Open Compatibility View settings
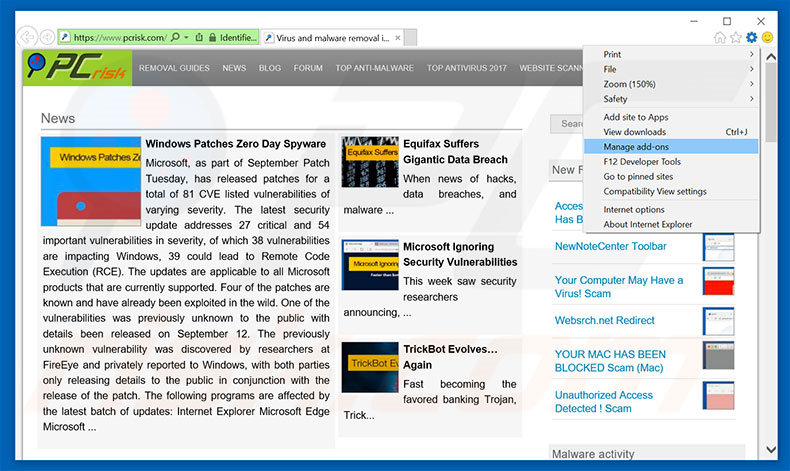 672,191
